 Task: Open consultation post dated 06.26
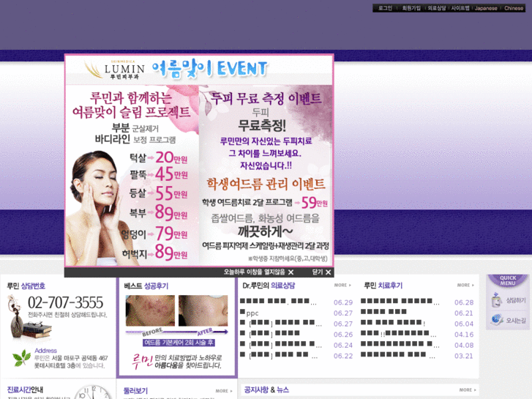pyautogui.click(x=270, y=334)
